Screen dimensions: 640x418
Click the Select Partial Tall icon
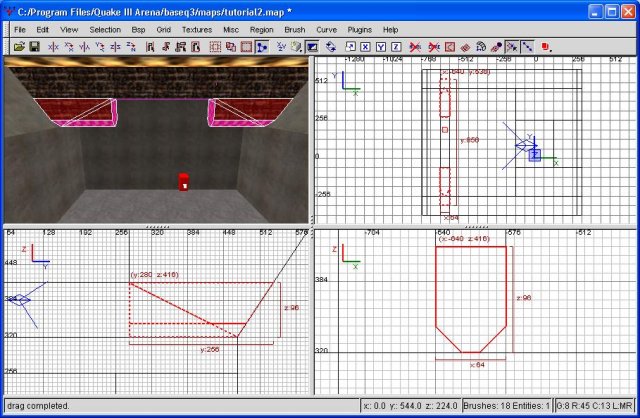click(x=180, y=47)
